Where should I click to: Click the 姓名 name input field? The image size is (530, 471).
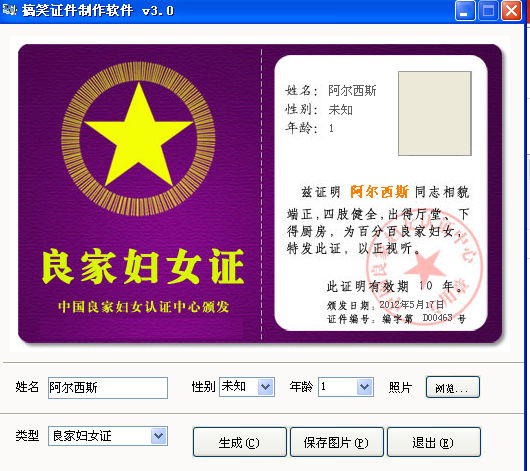(x=108, y=387)
